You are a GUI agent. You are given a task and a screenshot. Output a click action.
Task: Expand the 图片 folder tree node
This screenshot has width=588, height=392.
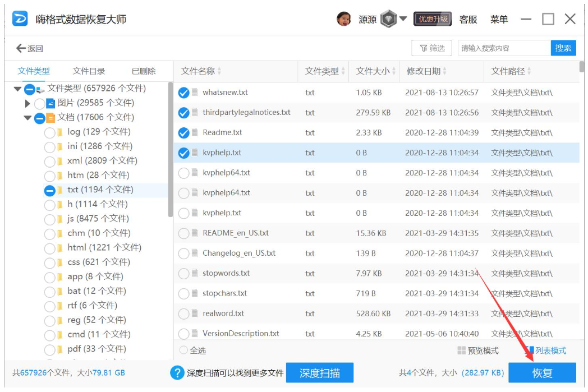coord(27,103)
